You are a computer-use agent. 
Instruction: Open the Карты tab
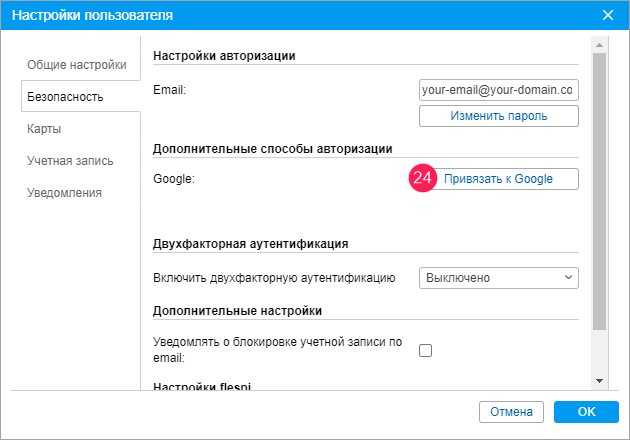pos(46,129)
